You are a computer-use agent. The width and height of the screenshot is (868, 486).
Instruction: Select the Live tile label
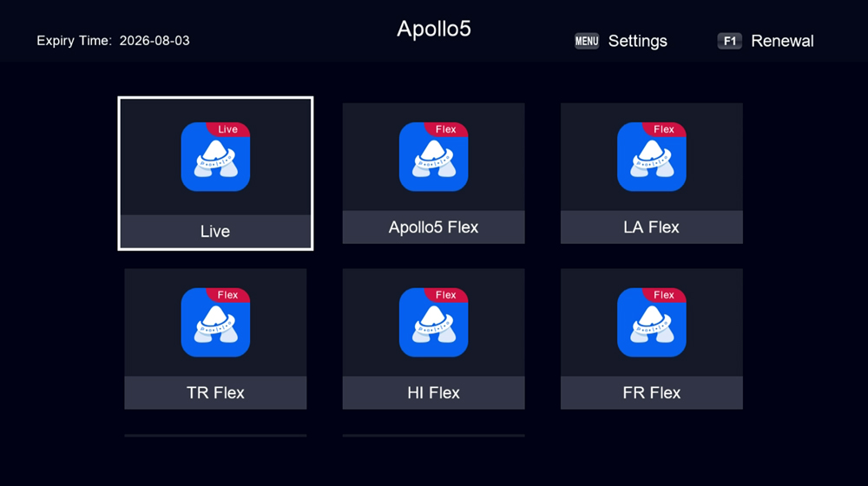(215, 232)
